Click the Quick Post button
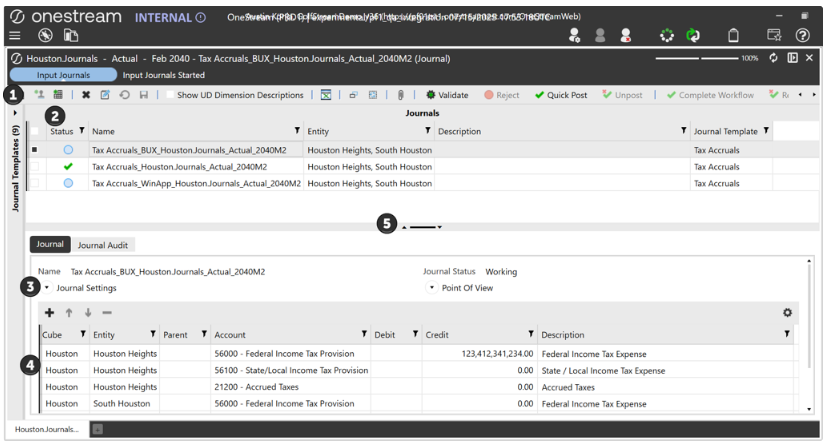The image size is (830, 446). (x=560, y=95)
